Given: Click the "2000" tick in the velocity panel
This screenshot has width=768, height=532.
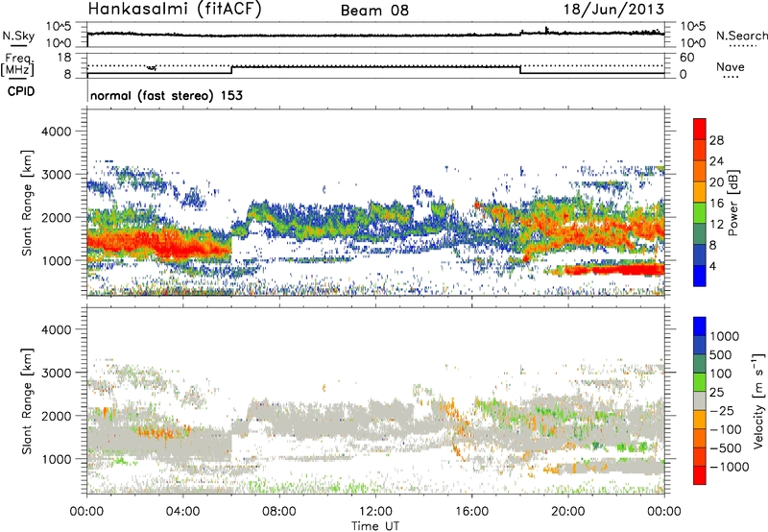Looking at the screenshot, I should pos(56,416).
